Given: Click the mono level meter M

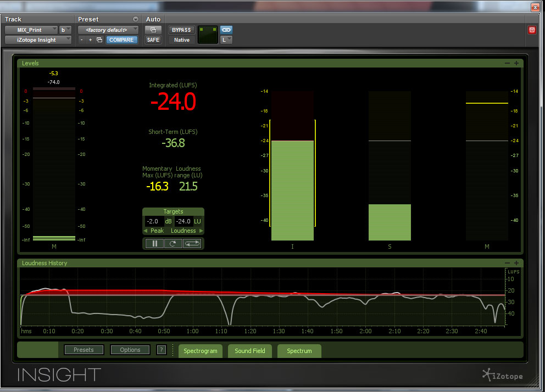Looking at the screenshot, I should [x=54, y=164].
